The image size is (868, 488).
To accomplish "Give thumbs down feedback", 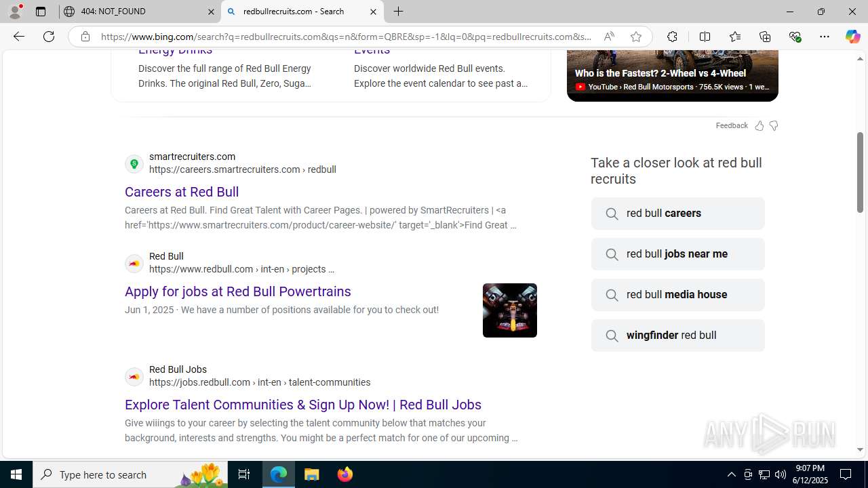I will (774, 125).
